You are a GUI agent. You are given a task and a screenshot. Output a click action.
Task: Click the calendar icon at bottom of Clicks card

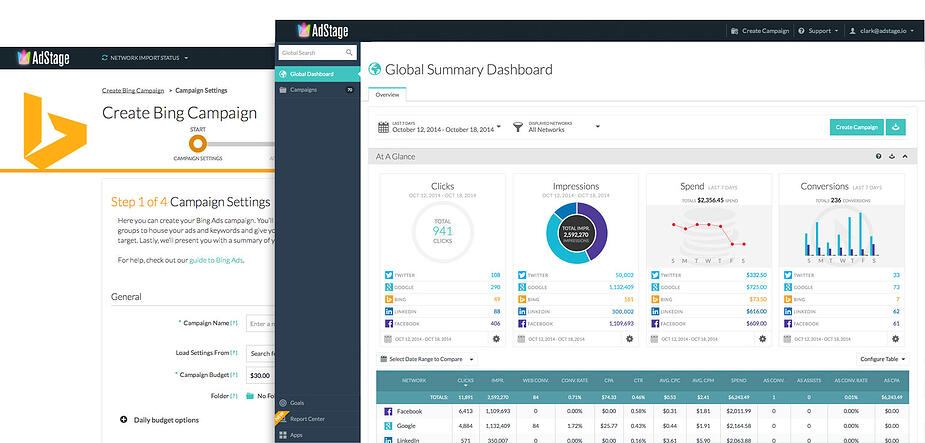coord(388,339)
